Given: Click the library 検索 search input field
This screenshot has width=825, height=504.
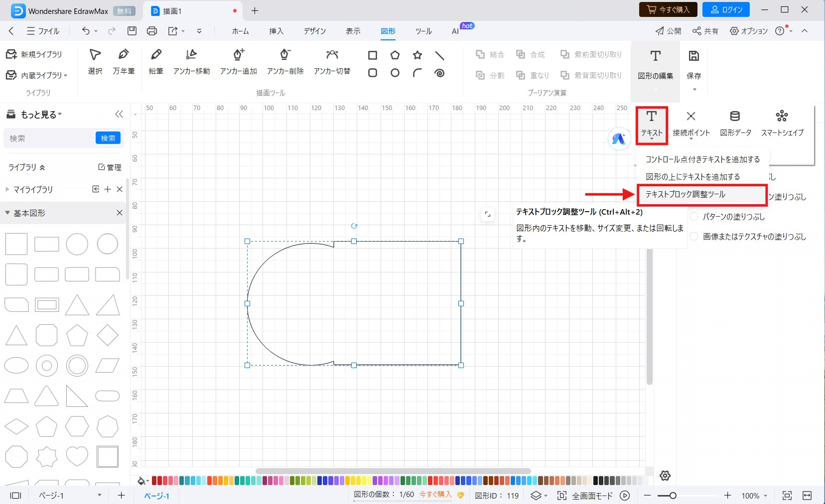Looking at the screenshot, I should pos(50,138).
